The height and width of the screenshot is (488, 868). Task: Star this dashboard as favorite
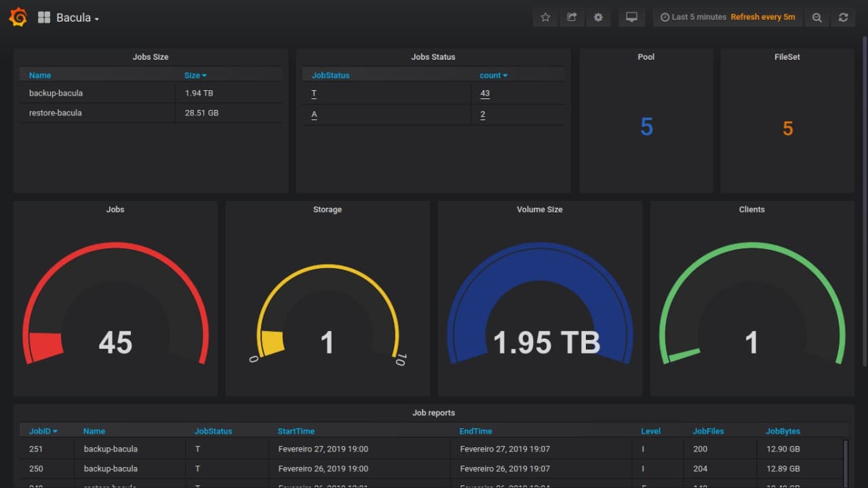coord(545,18)
